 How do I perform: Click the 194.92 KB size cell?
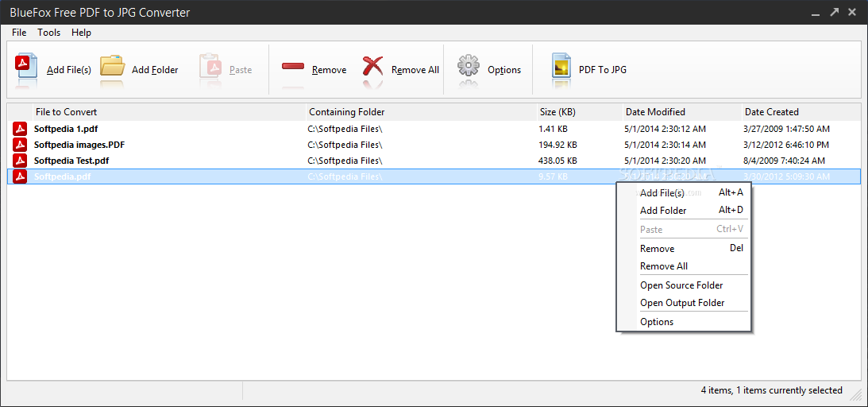tap(557, 145)
